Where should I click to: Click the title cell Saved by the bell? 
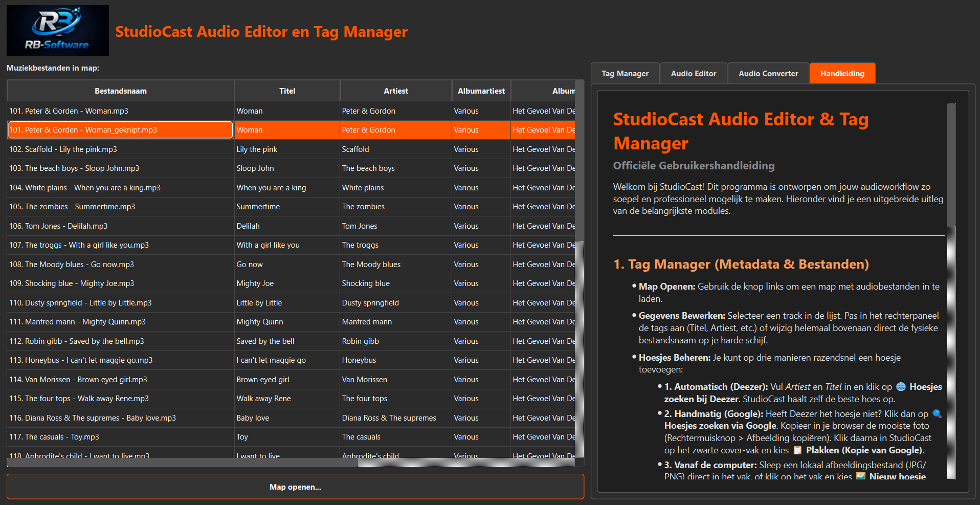coord(287,341)
